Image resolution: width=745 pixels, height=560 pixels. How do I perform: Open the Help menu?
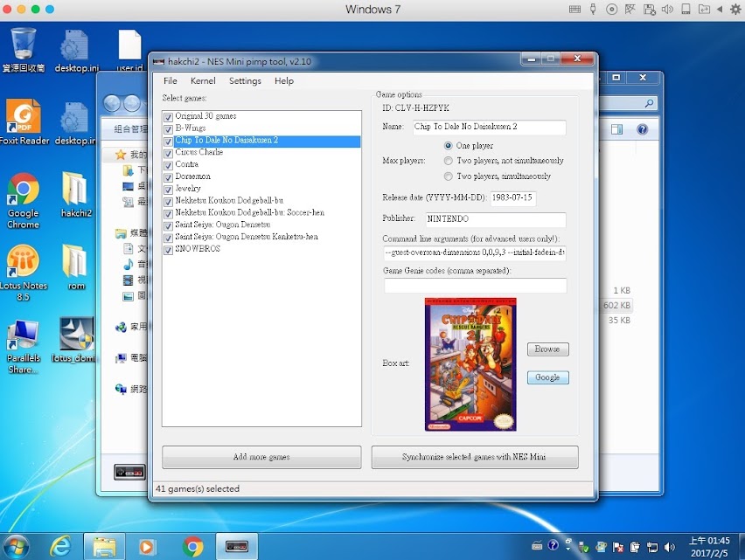(284, 80)
